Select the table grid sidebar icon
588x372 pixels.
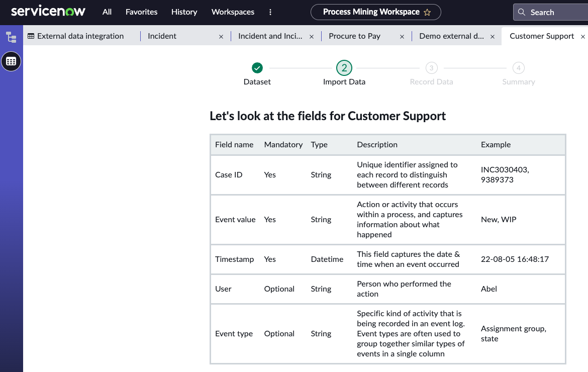(11, 61)
